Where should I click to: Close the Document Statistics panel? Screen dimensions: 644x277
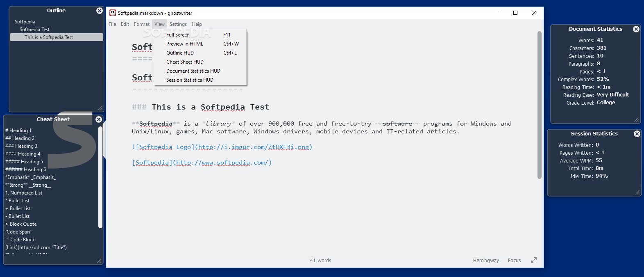point(636,29)
